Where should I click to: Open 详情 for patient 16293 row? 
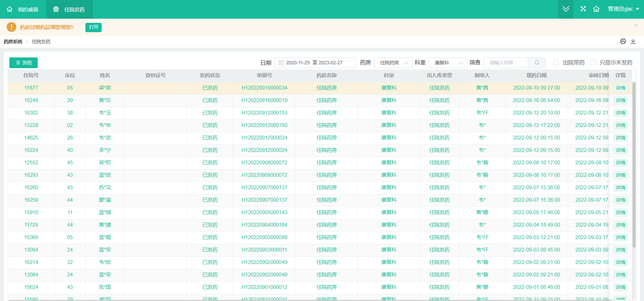[620, 175]
